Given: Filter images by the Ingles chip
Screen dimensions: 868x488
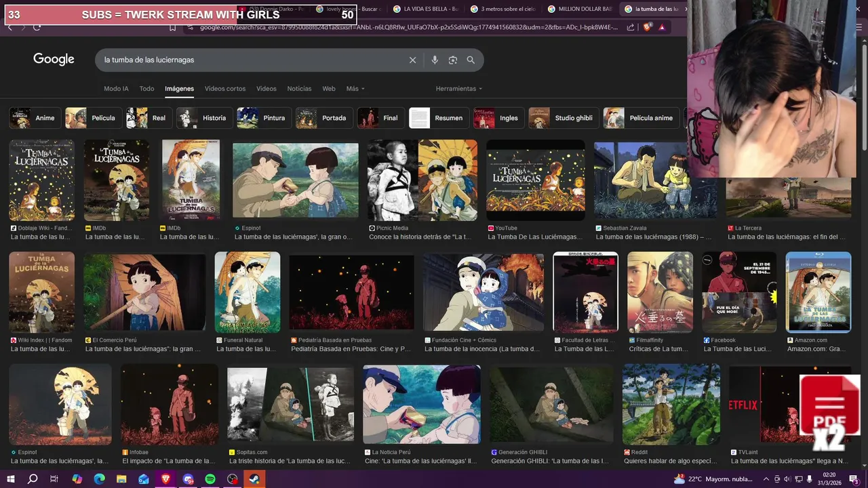Looking at the screenshot, I should 498,118.
